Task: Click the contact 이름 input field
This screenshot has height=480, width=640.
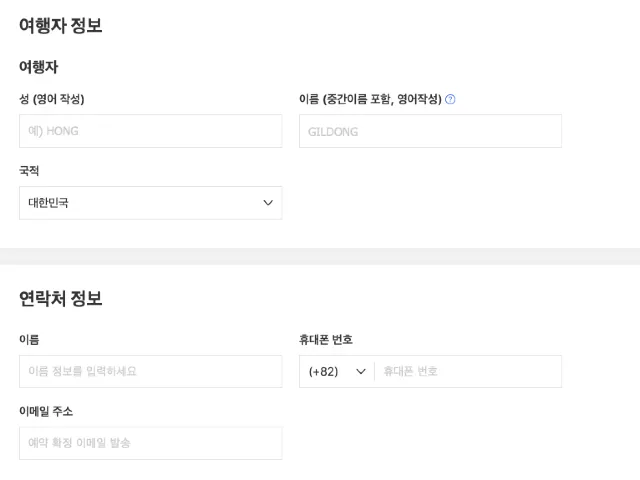Action: pyautogui.click(x=150, y=372)
